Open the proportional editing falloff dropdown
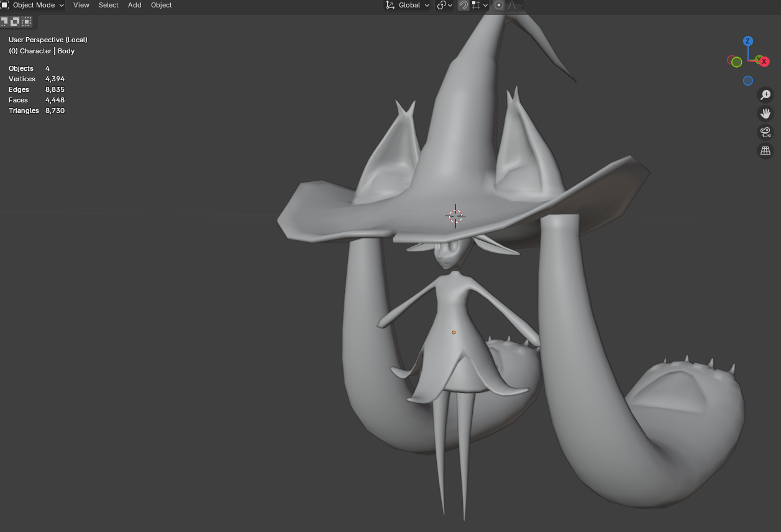The height and width of the screenshot is (532, 781). pyautogui.click(x=515, y=5)
